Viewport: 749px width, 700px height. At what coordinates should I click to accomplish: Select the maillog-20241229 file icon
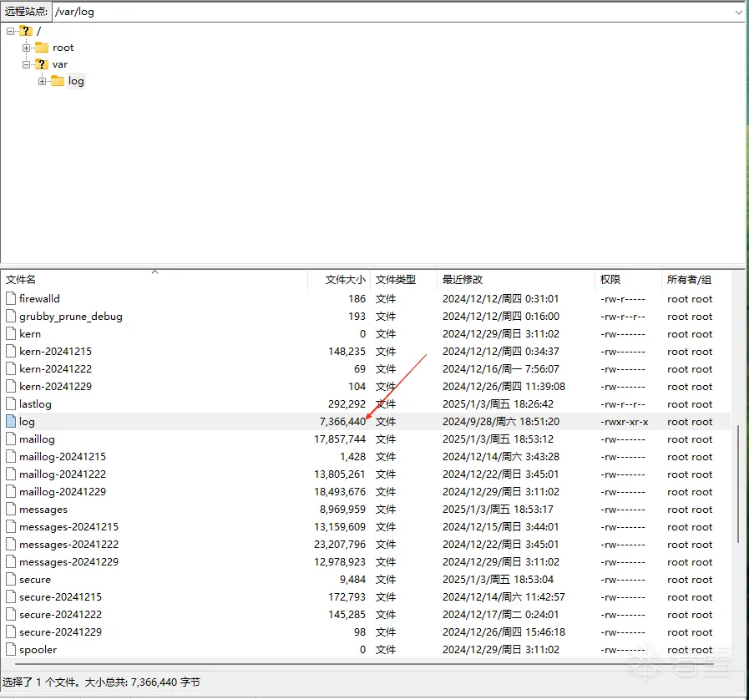tap(11, 492)
